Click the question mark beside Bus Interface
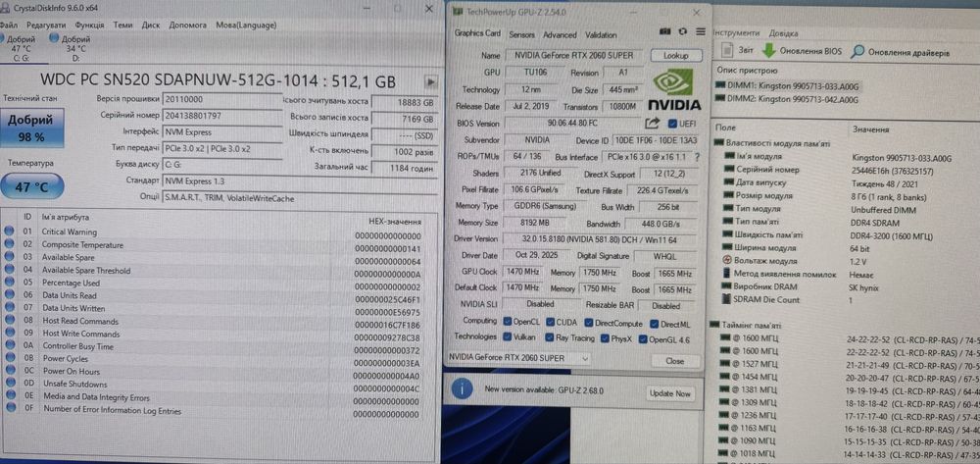Screen dimensions: 980x464 697,157
